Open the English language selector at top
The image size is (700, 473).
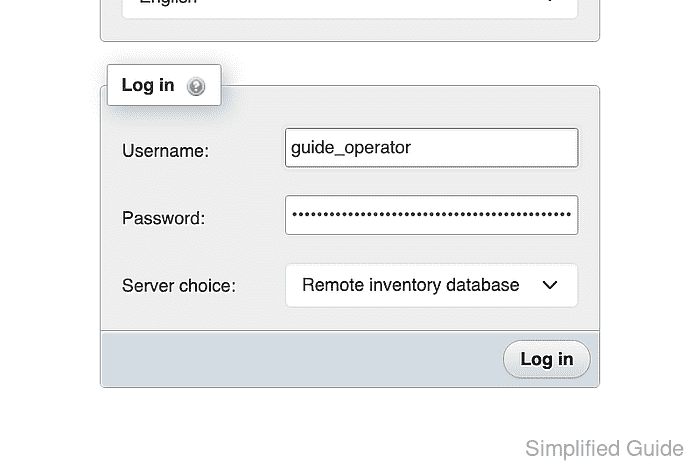pyautogui.click(x=350, y=6)
